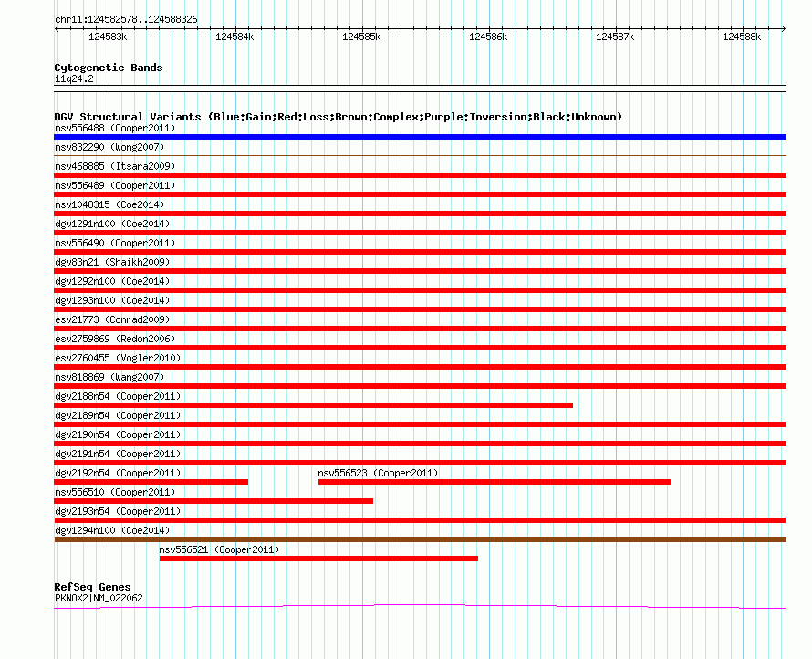Image resolution: width=812 pixels, height=659 pixels.
Task: Click dgv2188n54 (Cooper2011) label
Action: (118, 396)
